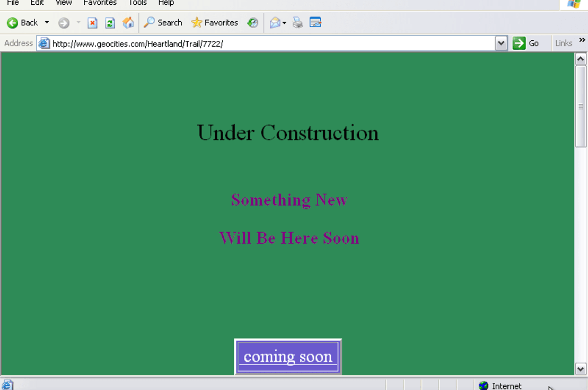Open the Edit page icon

click(315, 22)
